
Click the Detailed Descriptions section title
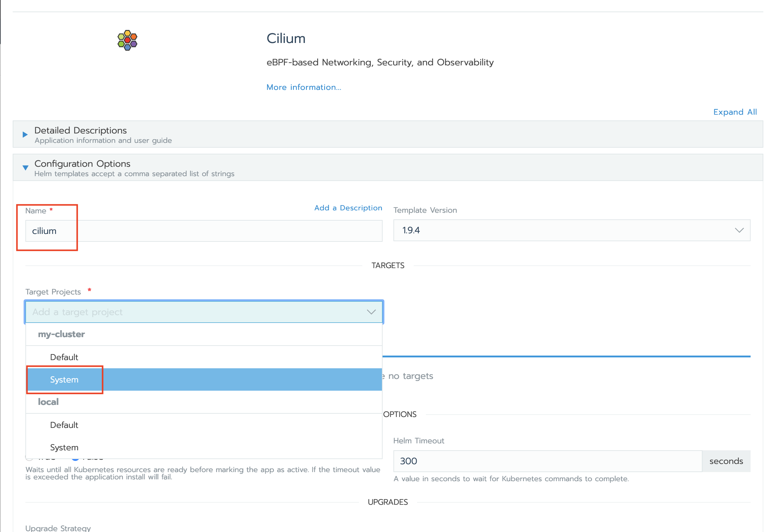80,130
